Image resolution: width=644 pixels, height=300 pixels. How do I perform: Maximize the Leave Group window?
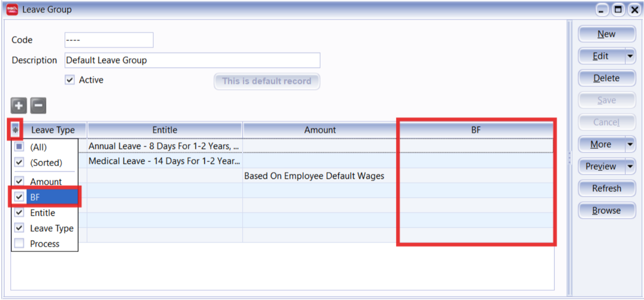(619, 10)
